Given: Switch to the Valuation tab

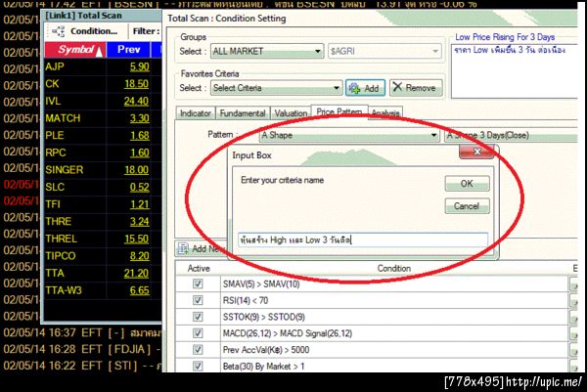Looking at the screenshot, I should (x=291, y=113).
